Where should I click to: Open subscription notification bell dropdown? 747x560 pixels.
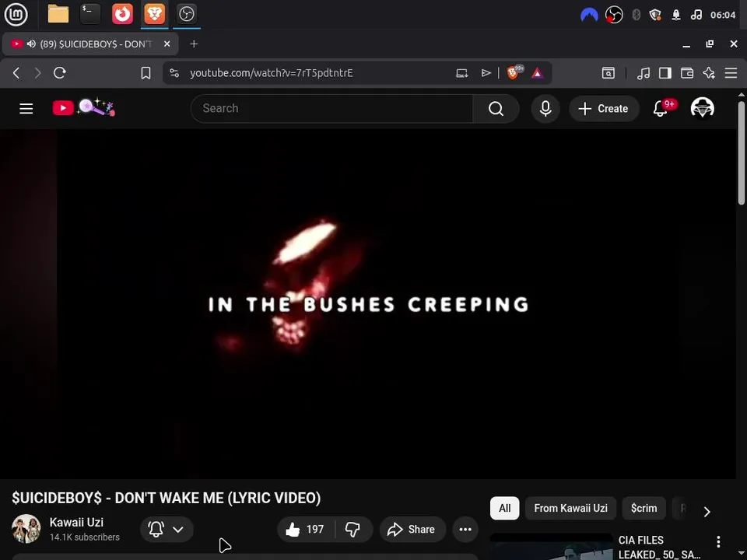pos(167,529)
